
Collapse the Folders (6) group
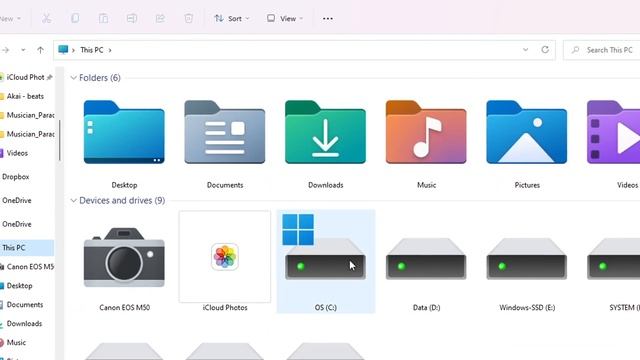(73, 78)
